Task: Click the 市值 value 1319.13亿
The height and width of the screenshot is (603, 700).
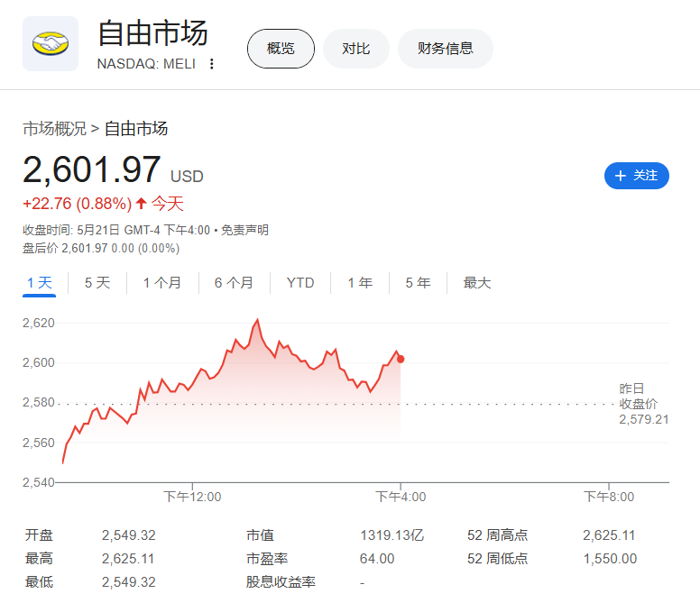Action: 392,535
